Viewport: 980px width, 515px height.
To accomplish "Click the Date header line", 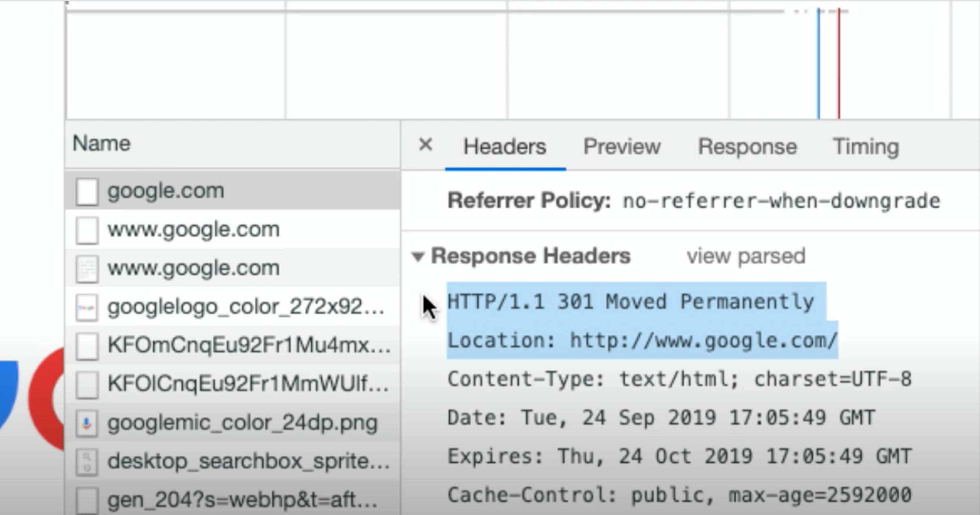I will click(661, 417).
